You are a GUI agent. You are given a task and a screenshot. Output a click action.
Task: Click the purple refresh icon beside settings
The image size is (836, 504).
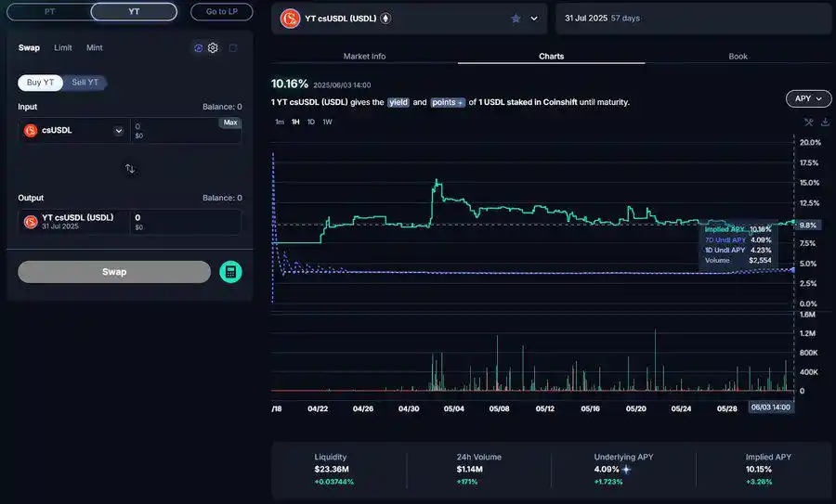click(198, 47)
